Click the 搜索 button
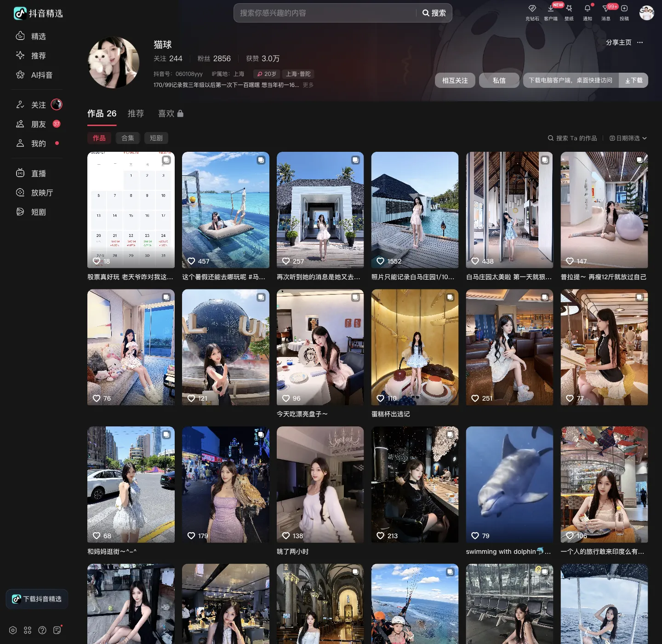Screen dimensions: 662x644 (434, 13)
